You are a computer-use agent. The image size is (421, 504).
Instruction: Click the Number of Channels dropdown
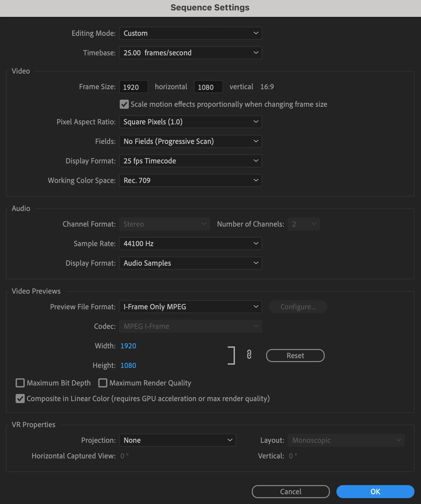click(304, 224)
